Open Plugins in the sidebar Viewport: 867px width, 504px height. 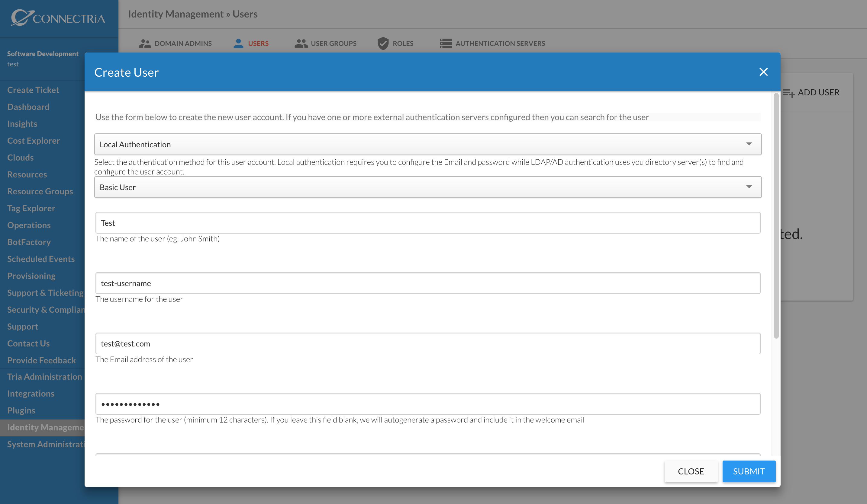(21, 410)
